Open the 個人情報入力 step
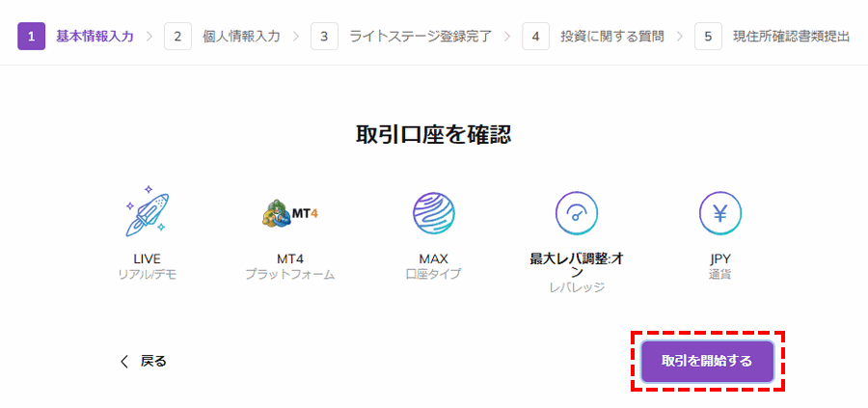 coord(241,37)
